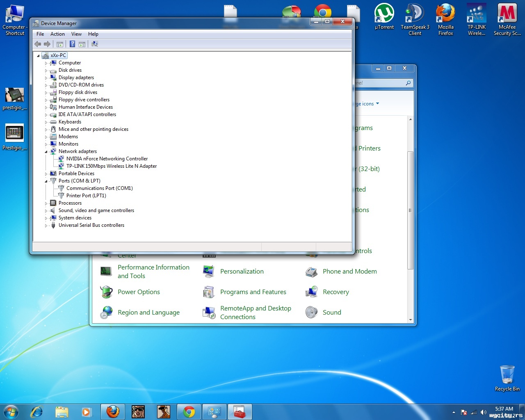Click the Back arrow in toolbar
The height and width of the screenshot is (420, 525).
[x=38, y=44]
